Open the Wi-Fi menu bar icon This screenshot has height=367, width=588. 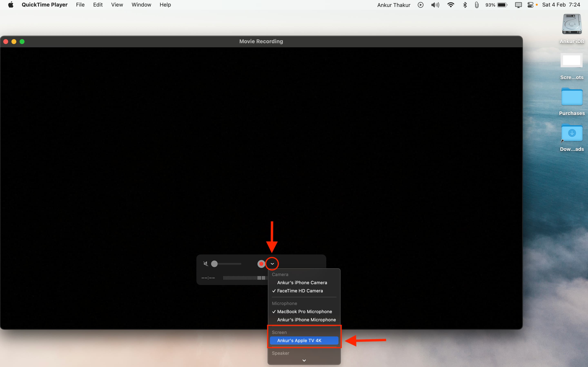[x=450, y=5]
